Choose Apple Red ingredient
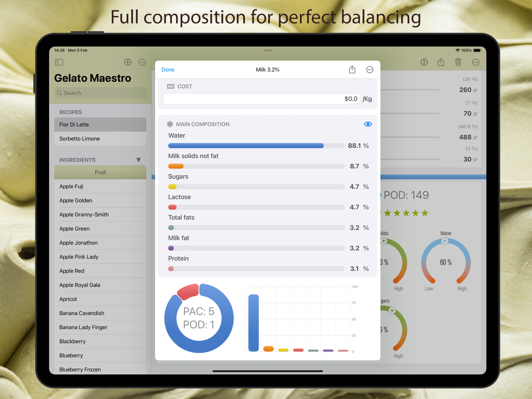Screen dimensions: 532x399 [100, 271]
